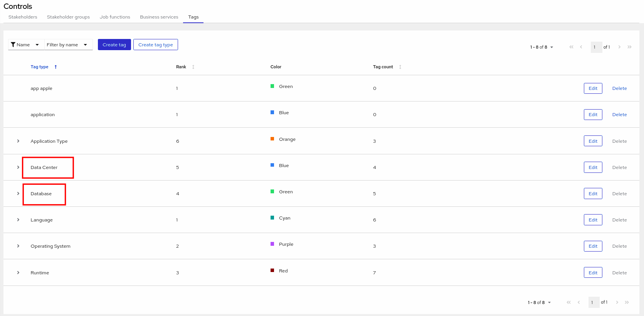Open top items-per-page dropdown 1-8 of 8
Viewport: 644px width, 316px height.
coord(541,47)
